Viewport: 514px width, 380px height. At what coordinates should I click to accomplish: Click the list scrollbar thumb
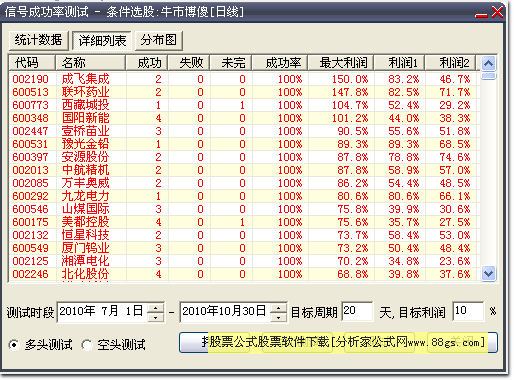[x=489, y=76]
